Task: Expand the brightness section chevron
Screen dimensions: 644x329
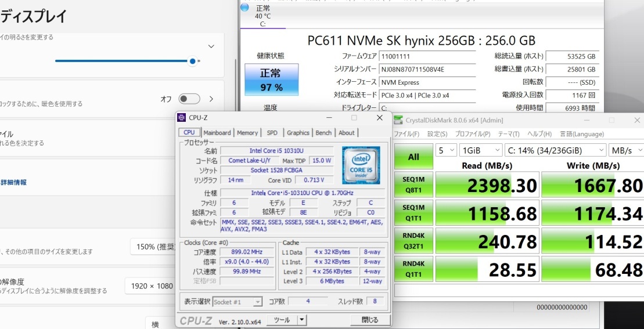Action: pos(211,46)
